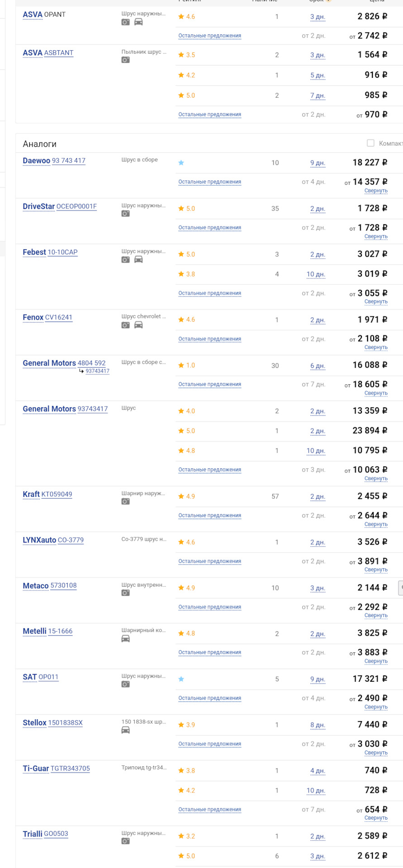The image size is (403, 868).
Task: Open camera icon for DriveStar OCEOP0001F
Action: pyautogui.click(x=125, y=214)
